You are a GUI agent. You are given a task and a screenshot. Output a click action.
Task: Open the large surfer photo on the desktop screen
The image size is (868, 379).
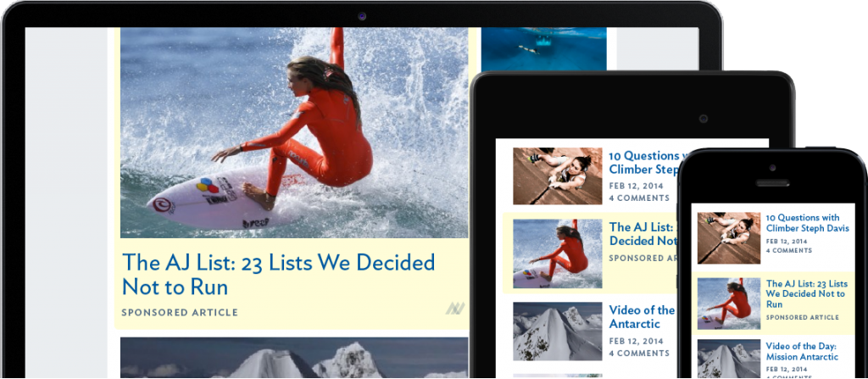pyautogui.click(x=294, y=133)
